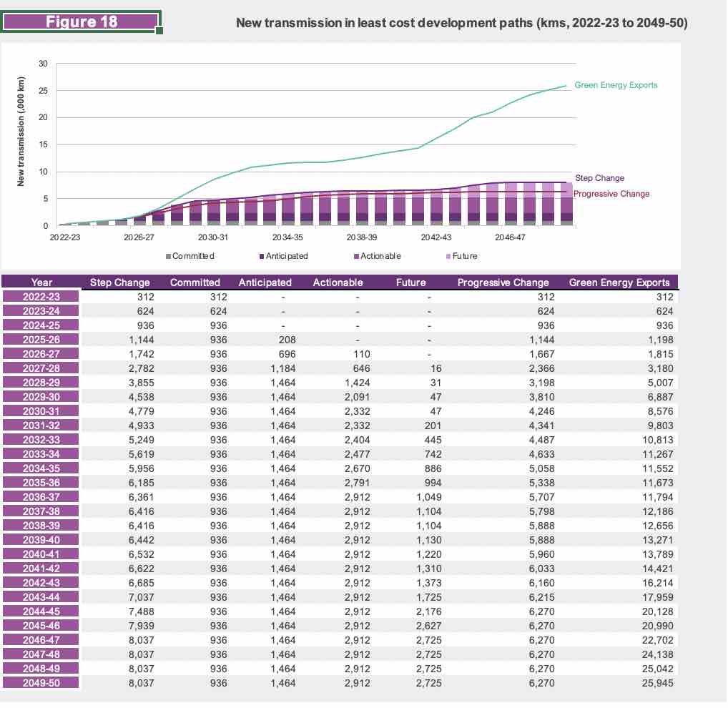Click the Progressive Change line label

pos(611,194)
